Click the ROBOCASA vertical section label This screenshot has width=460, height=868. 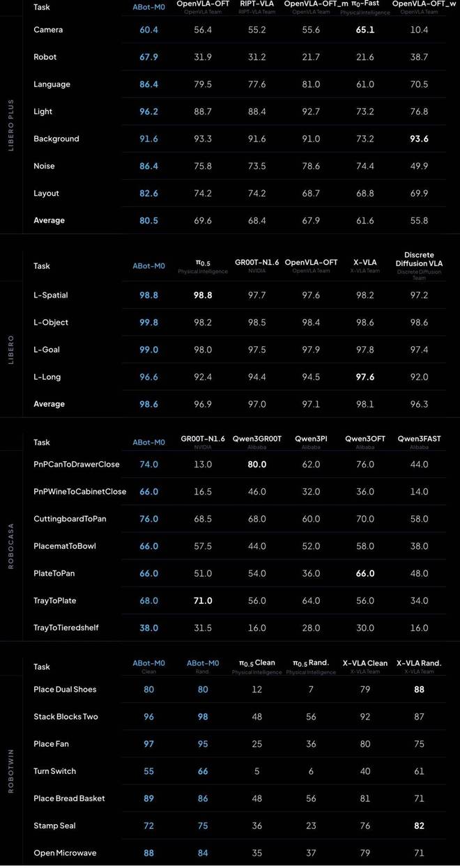point(10,545)
